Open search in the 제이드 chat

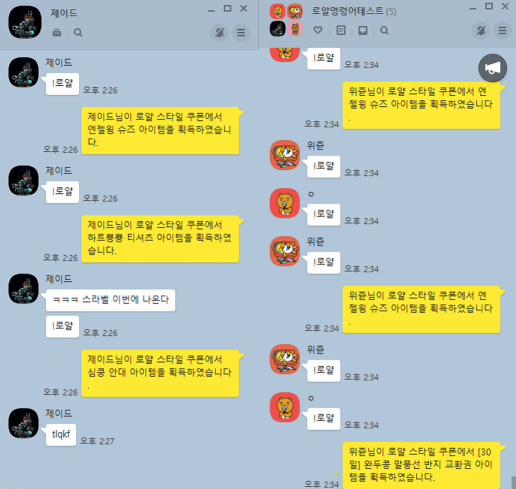(x=78, y=33)
